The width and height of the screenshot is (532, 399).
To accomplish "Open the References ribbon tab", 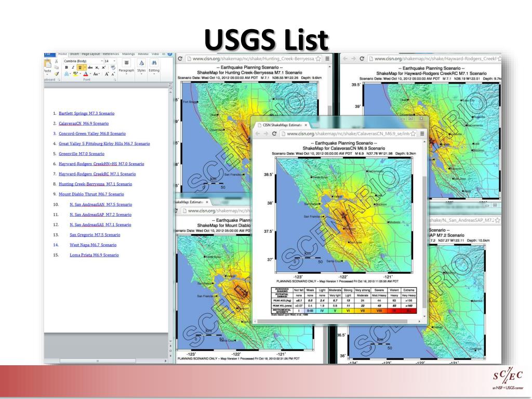I will pyautogui.click(x=111, y=54).
